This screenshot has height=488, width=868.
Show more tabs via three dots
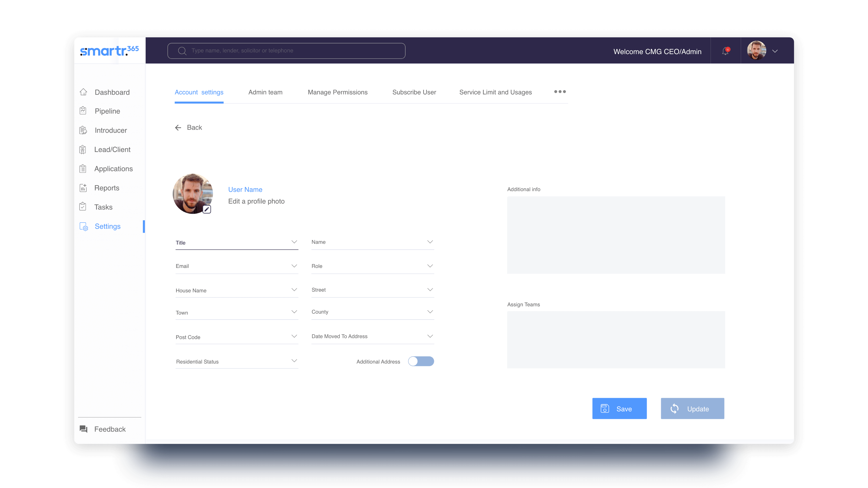pyautogui.click(x=560, y=91)
